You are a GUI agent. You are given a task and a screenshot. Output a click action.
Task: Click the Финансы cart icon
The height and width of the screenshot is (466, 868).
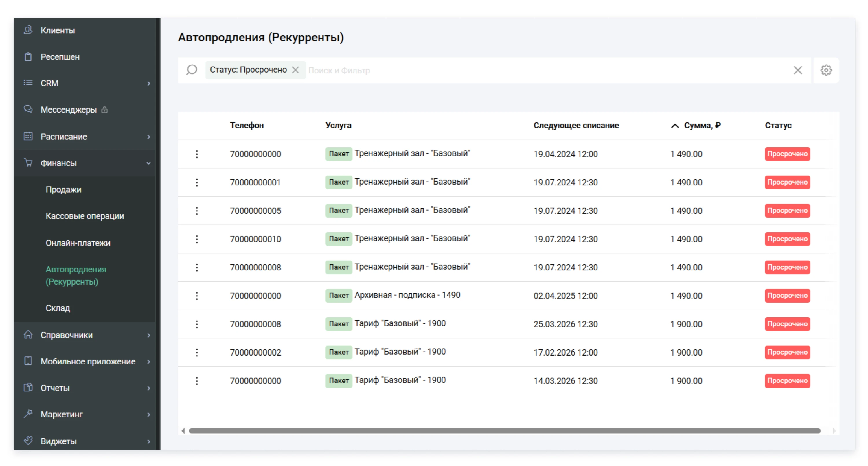28,163
